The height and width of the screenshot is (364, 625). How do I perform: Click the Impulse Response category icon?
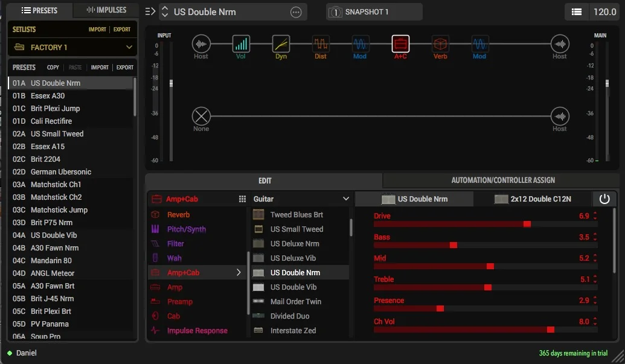coord(155,331)
